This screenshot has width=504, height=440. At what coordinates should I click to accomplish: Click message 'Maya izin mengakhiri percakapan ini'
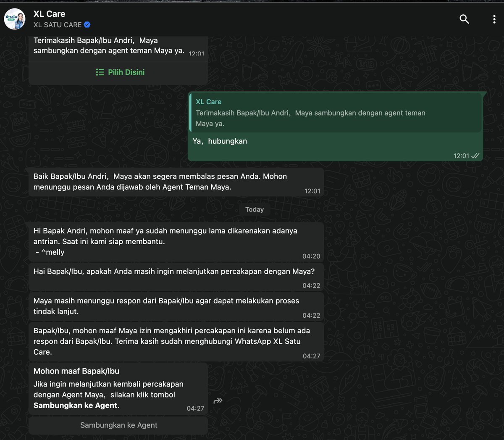[x=176, y=342]
